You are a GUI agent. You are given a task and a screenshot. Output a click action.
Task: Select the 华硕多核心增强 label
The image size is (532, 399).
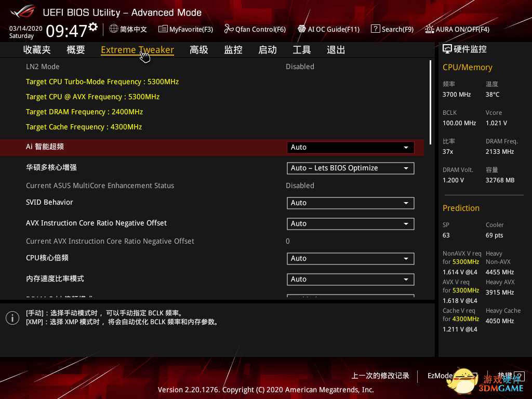coord(51,167)
